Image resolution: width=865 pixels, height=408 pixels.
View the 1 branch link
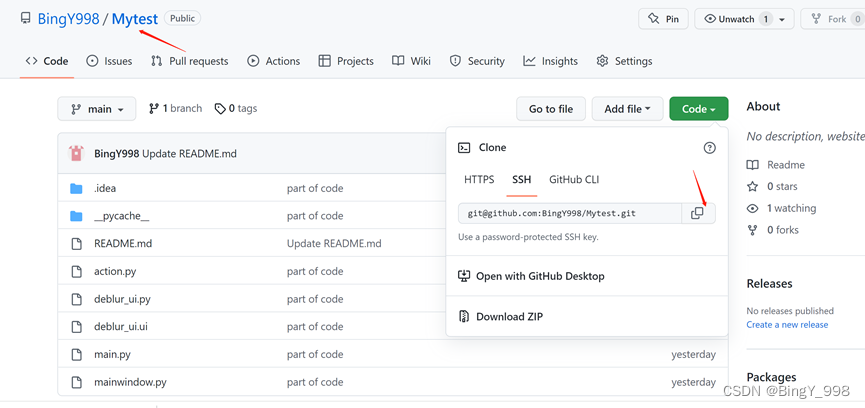[175, 109]
